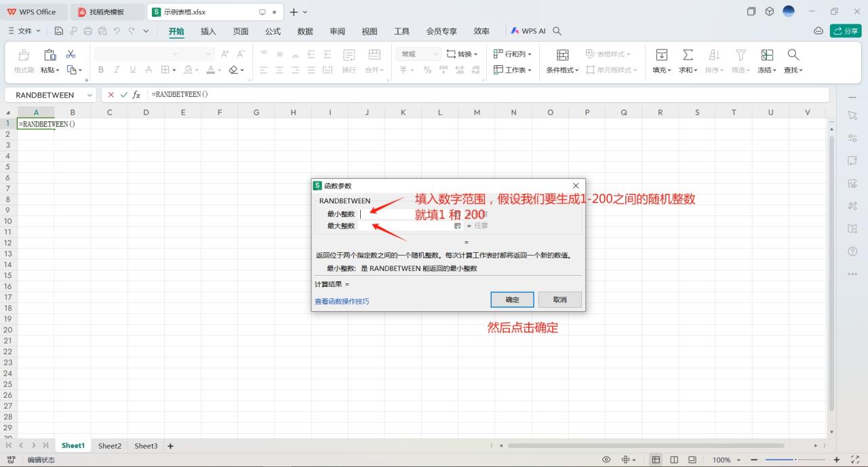Select the Sheet2 worksheet tab

(110, 446)
